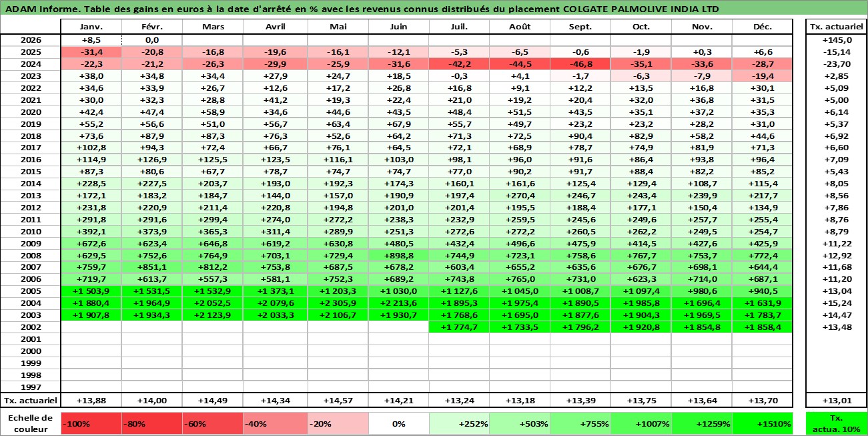Click the 1997 year row label

coord(31,387)
